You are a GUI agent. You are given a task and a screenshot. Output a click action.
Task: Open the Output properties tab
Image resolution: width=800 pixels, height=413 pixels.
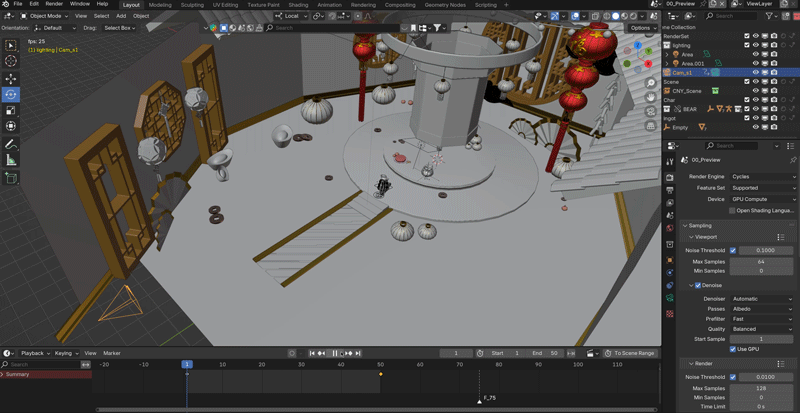670,190
